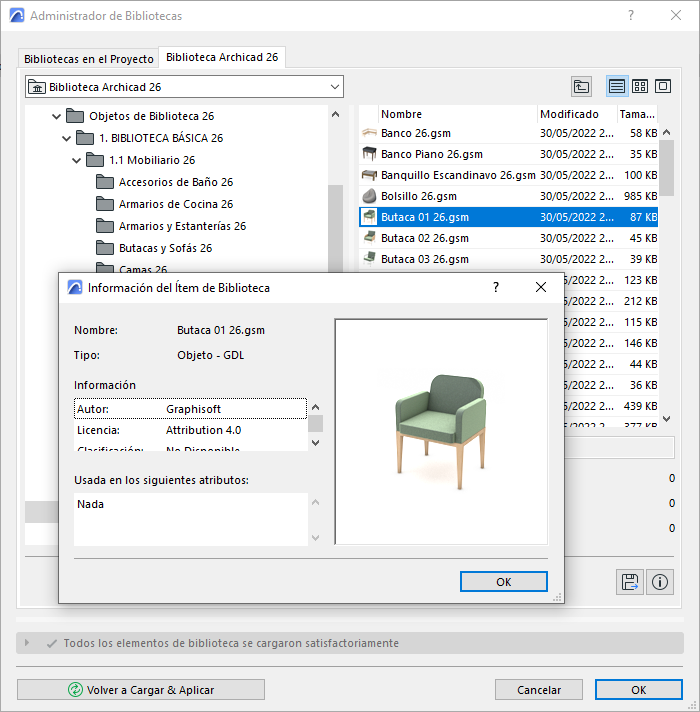The width and height of the screenshot is (700, 712).
Task: Click the Cancelar button
Action: tap(539, 690)
